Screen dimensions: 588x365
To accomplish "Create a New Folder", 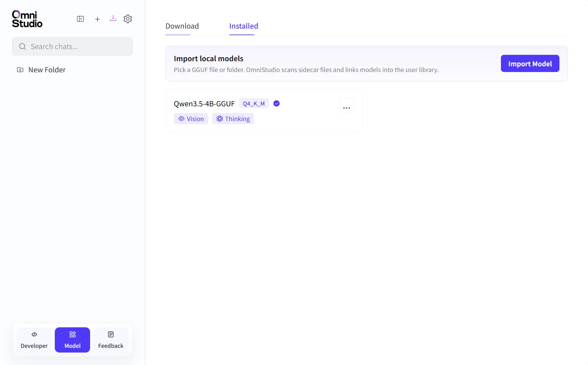I will coord(42,70).
